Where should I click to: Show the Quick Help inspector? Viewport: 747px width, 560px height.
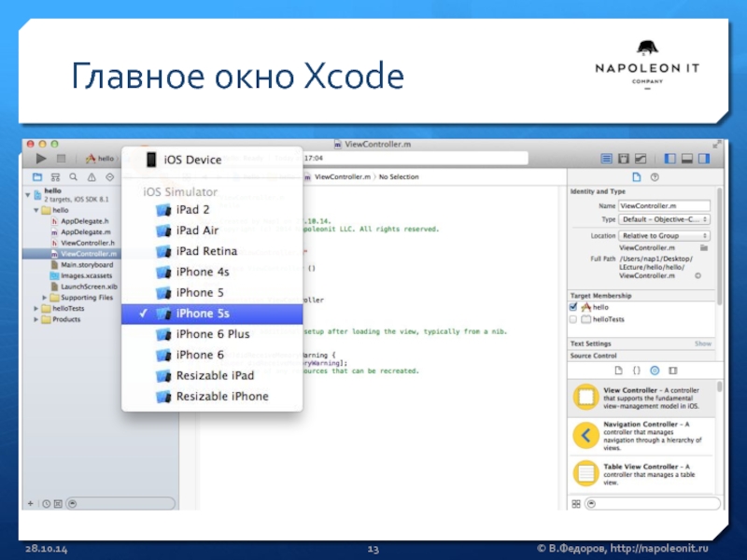(x=654, y=177)
